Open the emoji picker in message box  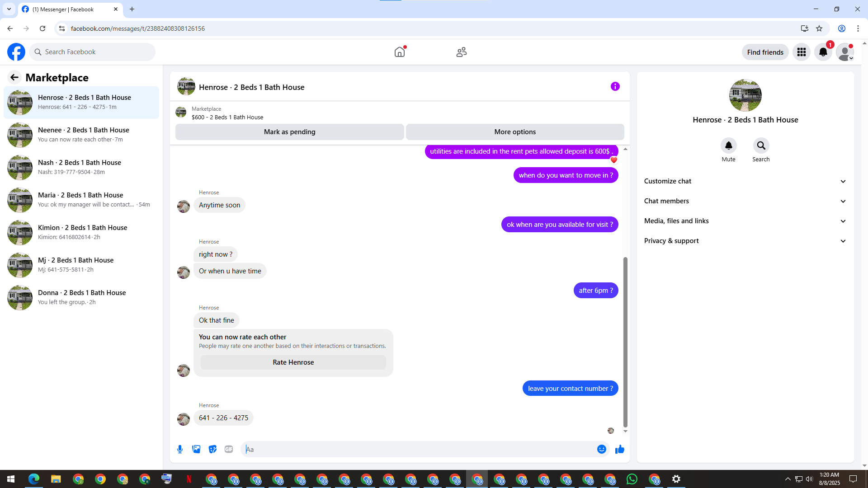tap(601, 449)
